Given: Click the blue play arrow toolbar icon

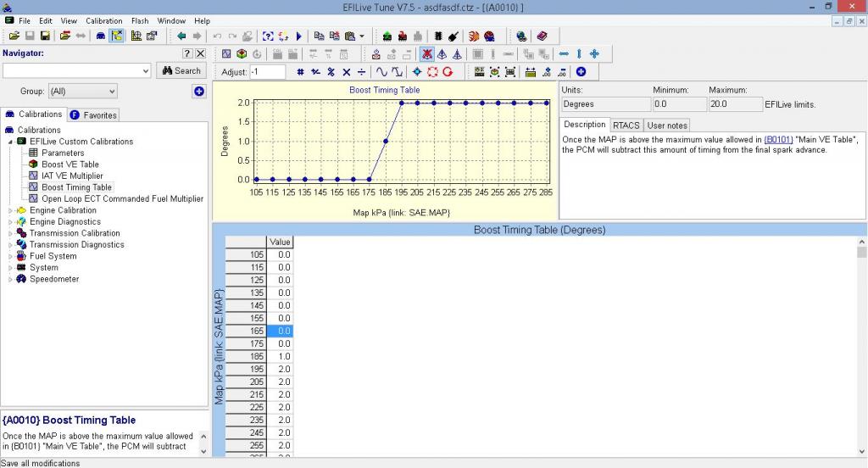Looking at the screenshot, I should [299, 36].
